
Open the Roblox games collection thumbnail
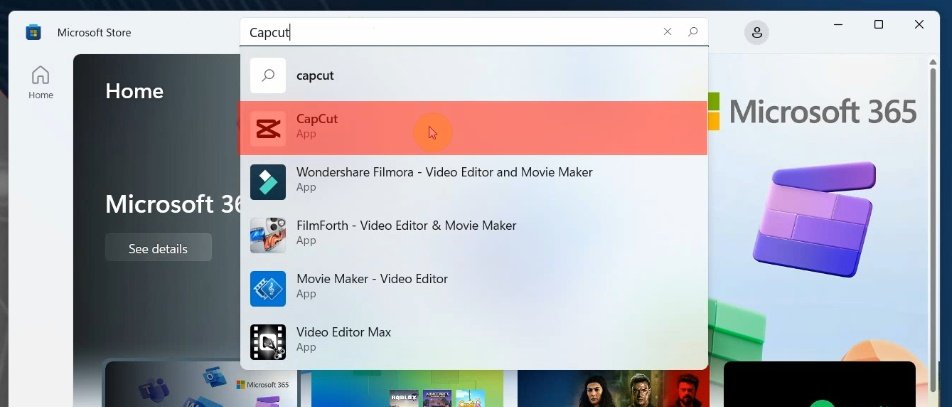coord(407,388)
